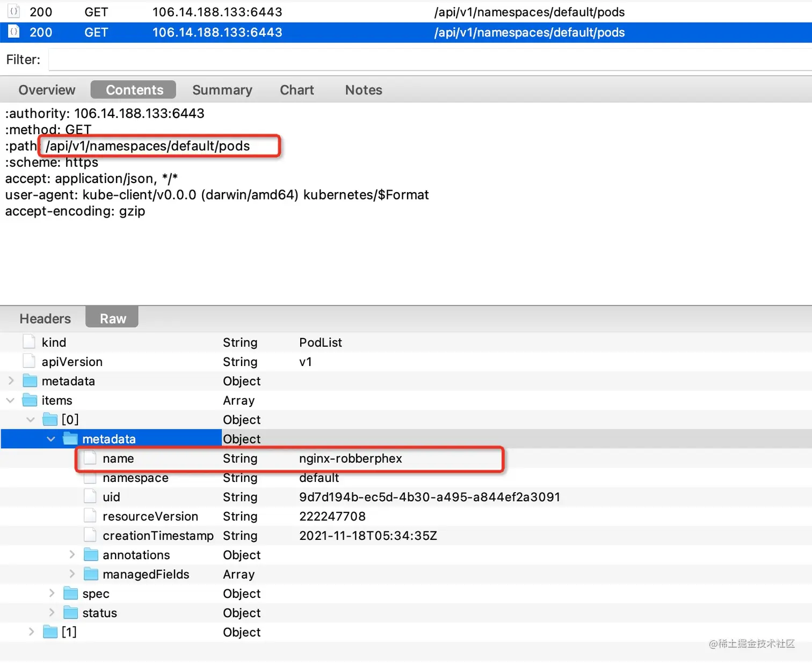The height and width of the screenshot is (666, 812).
Task: Collapse the [0] object node
Action: [x=31, y=419]
